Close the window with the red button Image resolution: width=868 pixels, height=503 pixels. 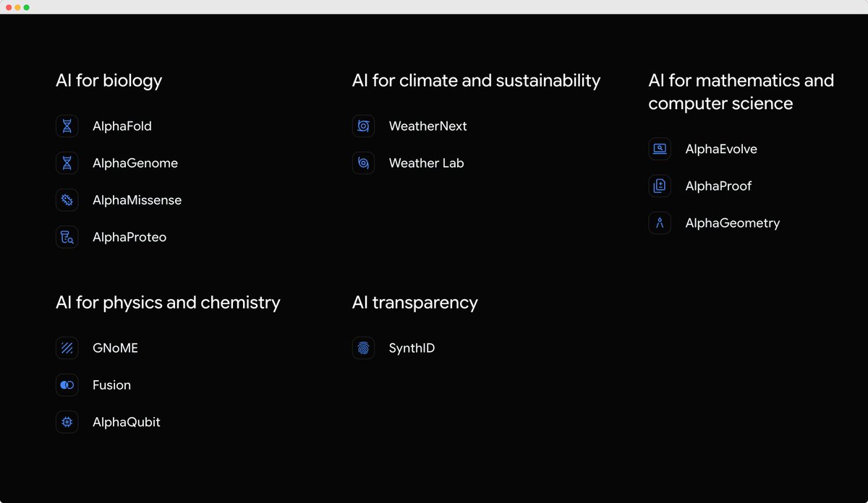[x=9, y=7]
